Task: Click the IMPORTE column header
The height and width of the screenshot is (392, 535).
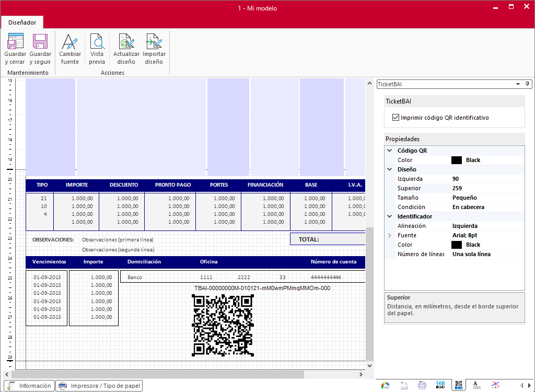Action: click(77, 185)
